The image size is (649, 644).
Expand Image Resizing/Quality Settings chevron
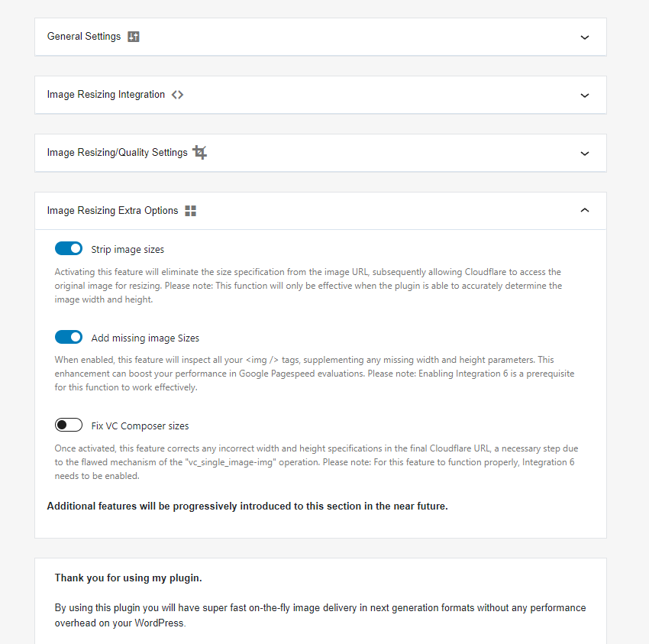pos(584,154)
